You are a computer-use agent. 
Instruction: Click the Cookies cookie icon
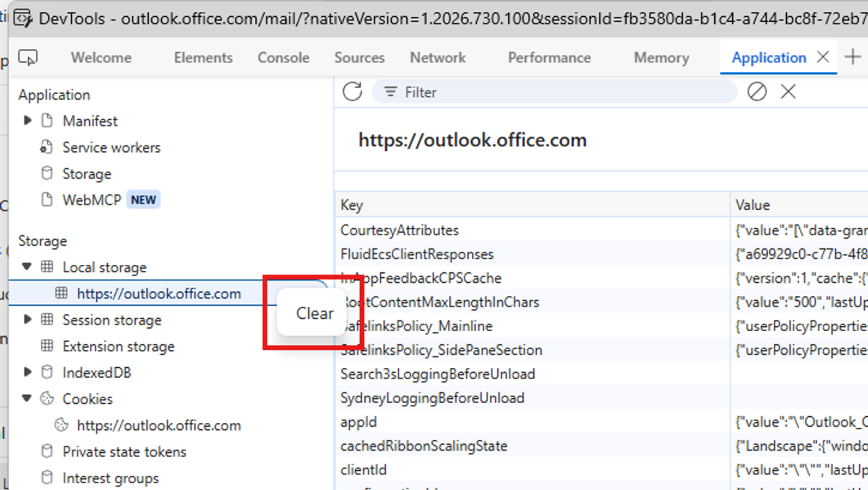coord(46,399)
